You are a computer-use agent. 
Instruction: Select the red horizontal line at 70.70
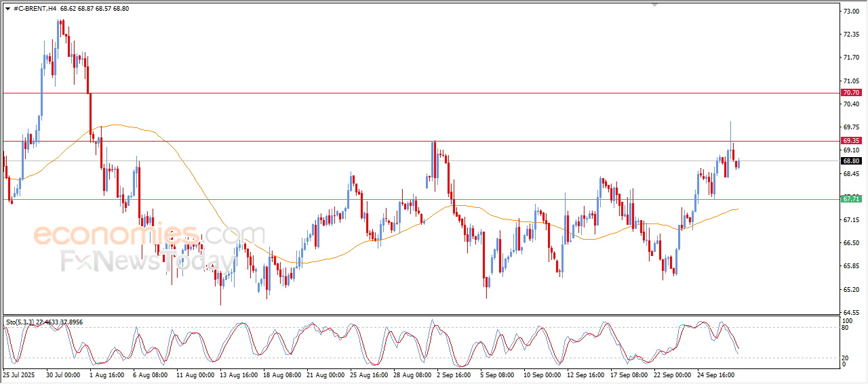pyautogui.click(x=420, y=93)
